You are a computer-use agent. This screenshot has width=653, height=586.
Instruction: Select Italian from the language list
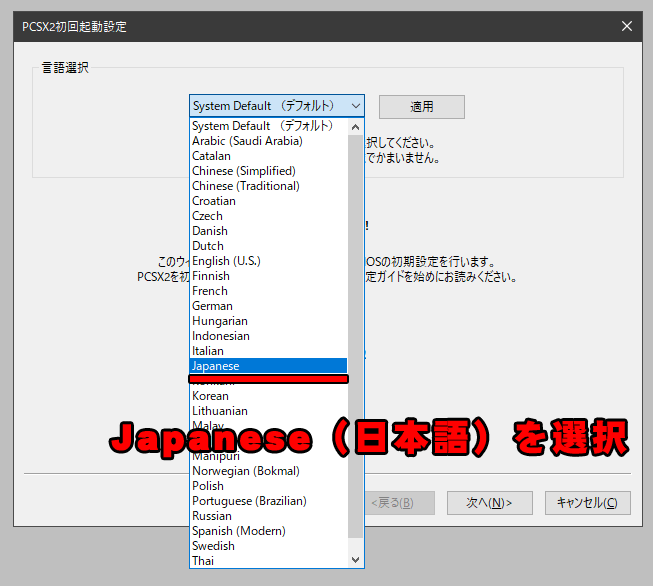click(x=269, y=351)
